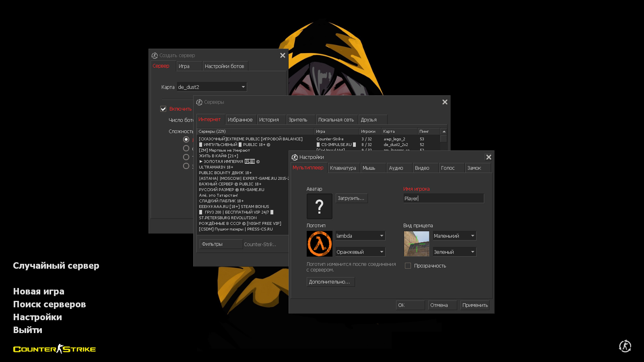Click the crosshair preview thumbnail
This screenshot has height=362, width=644.
417,244
